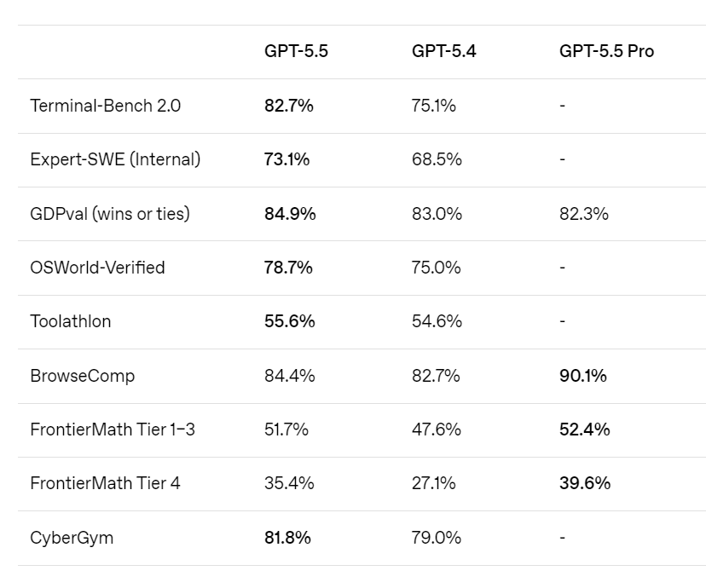The height and width of the screenshot is (588, 706).
Task: Click the Toolathlon row label
Action: tap(70, 321)
